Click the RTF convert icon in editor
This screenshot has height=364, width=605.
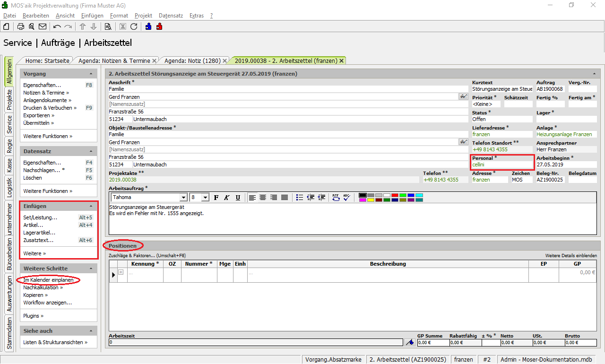[x=336, y=197]
